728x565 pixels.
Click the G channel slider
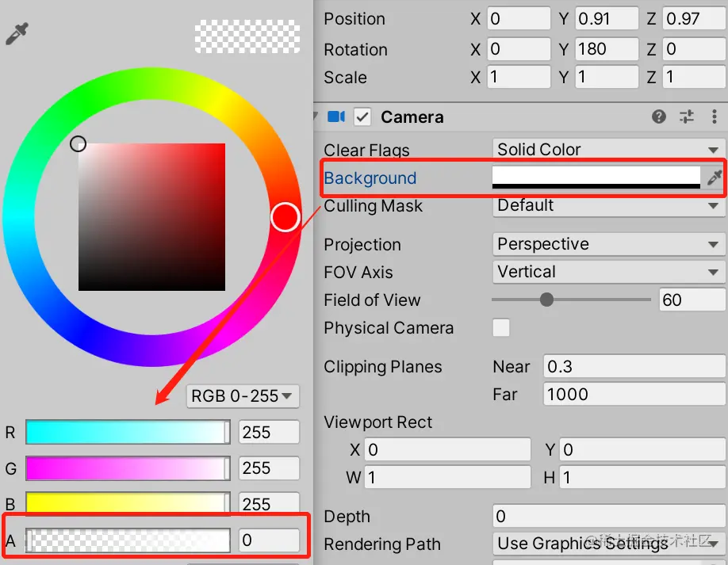(x=128, y=468)
